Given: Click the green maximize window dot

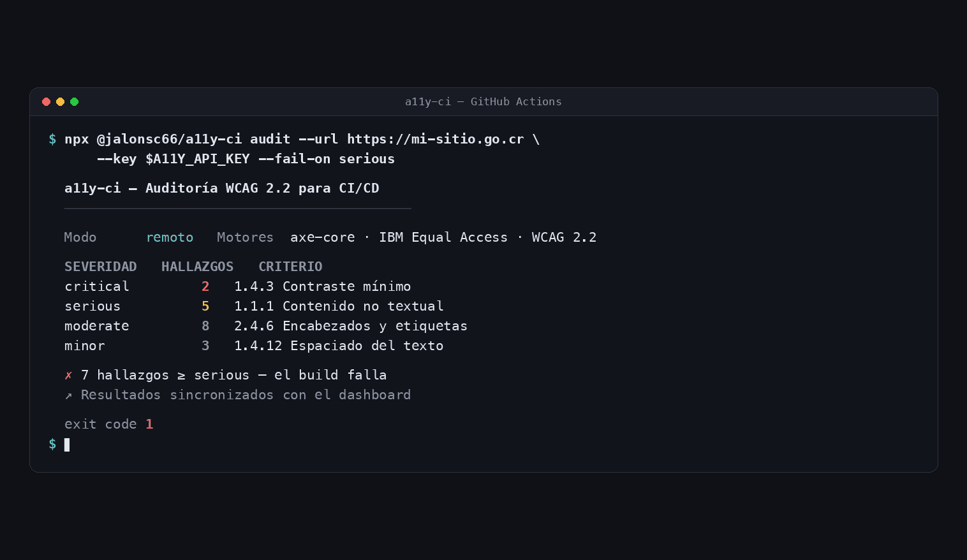Looking at the screenshot, I should [74, 102].
